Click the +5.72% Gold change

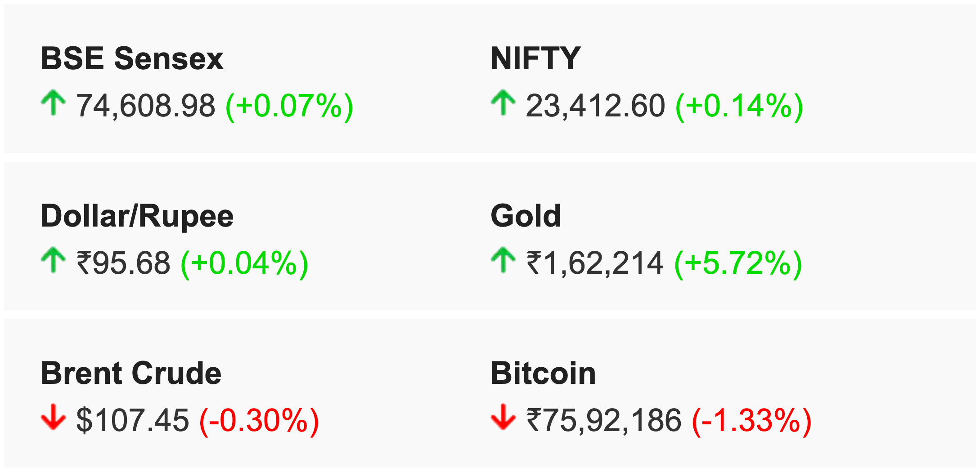[x=738, y=263]
